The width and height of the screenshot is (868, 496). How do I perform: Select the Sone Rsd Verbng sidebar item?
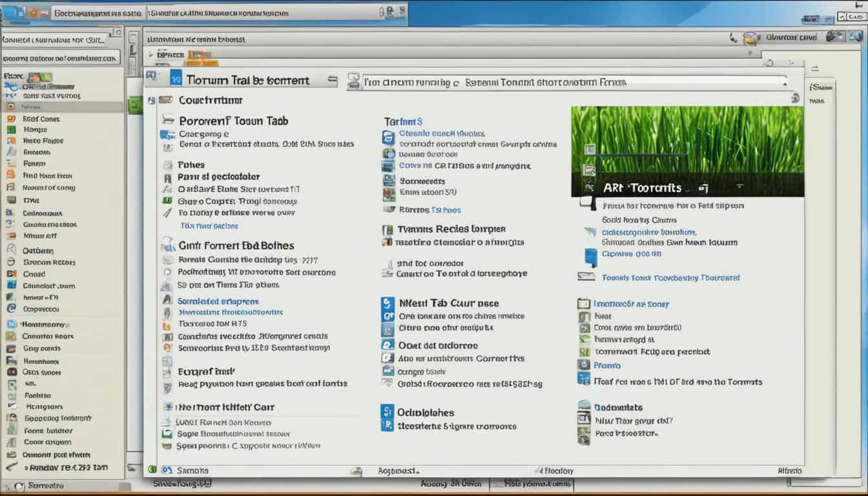click(x=51, y=96)
